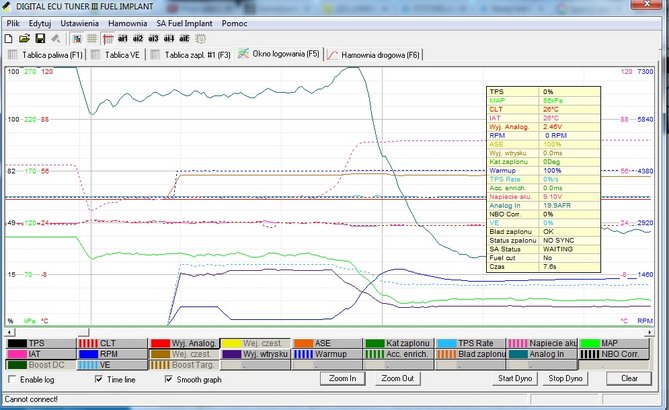
Task: Click the Start Dyno button
Action: [515, 378]
